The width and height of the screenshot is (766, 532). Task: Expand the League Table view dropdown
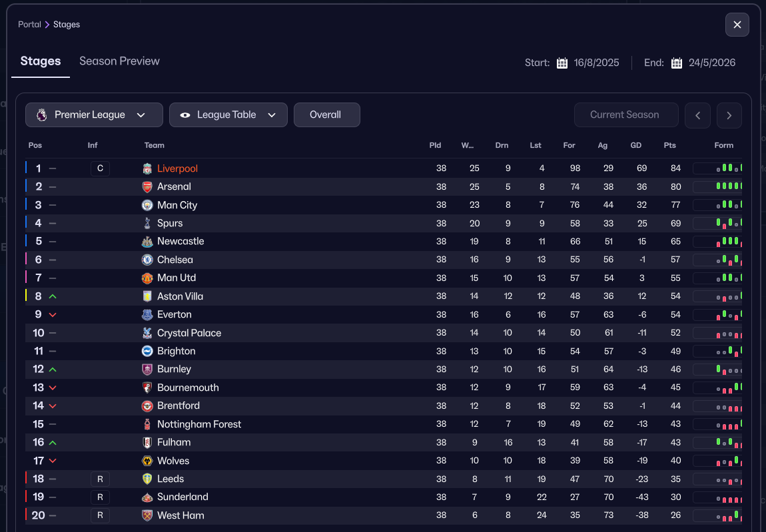click(228, 115)
